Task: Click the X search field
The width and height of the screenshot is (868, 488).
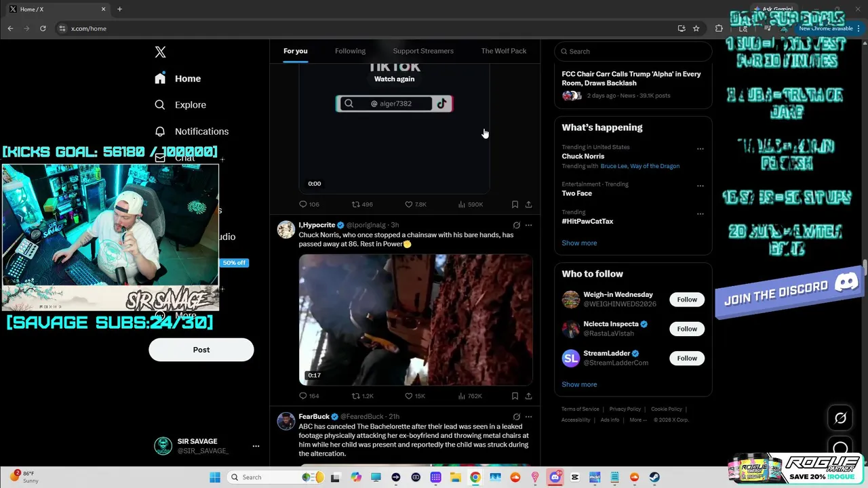Action: coord(633,52)
